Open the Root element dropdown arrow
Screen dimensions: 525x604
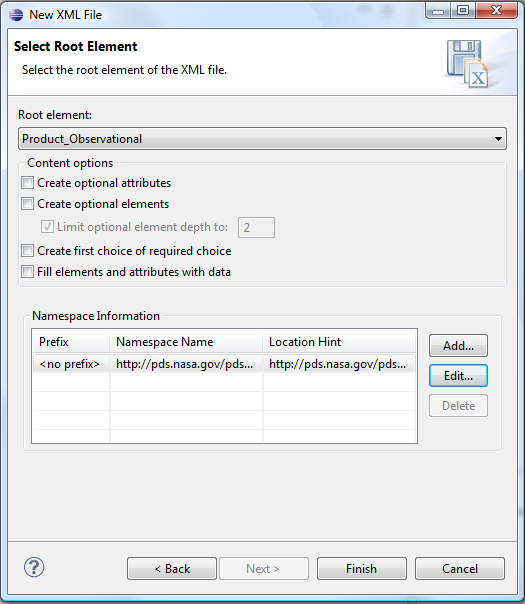[498, 139]
